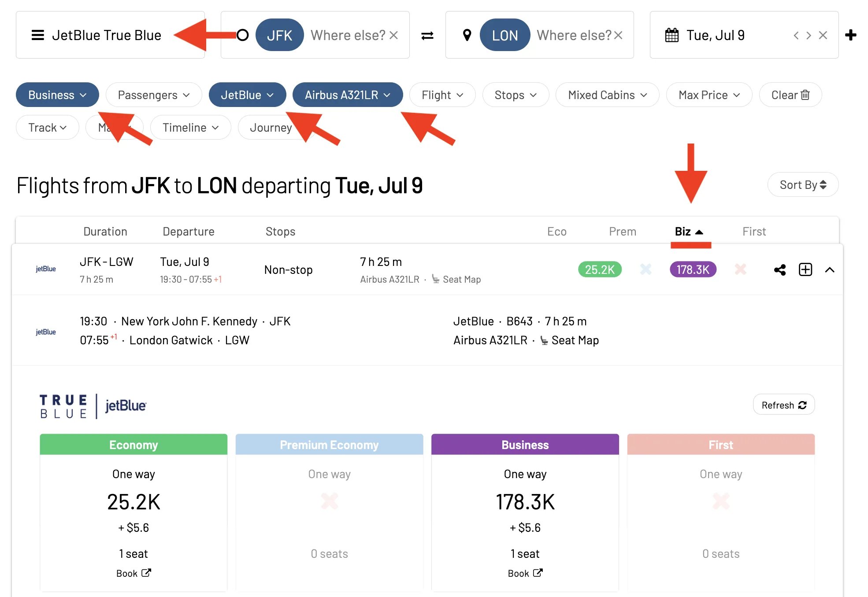Image resolution: width=868 pixels, height=597 pixels.
Task: Click the calendar icon next to Tue, Jul 9
Action: point(671,35)
